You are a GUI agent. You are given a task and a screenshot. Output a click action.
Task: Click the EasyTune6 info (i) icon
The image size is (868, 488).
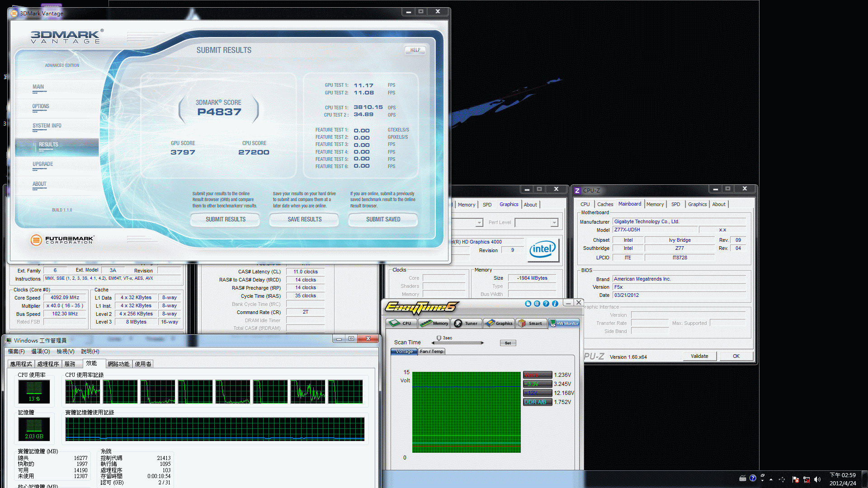coord(555,304)
